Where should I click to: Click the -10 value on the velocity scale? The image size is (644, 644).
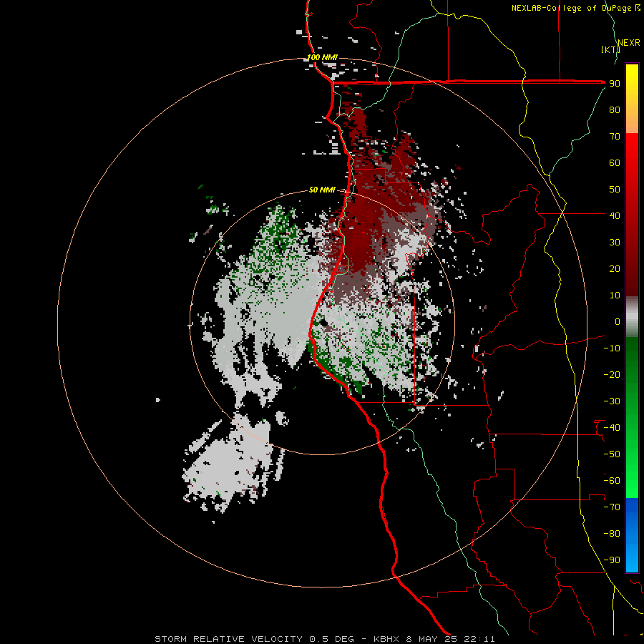pos(612,348)
